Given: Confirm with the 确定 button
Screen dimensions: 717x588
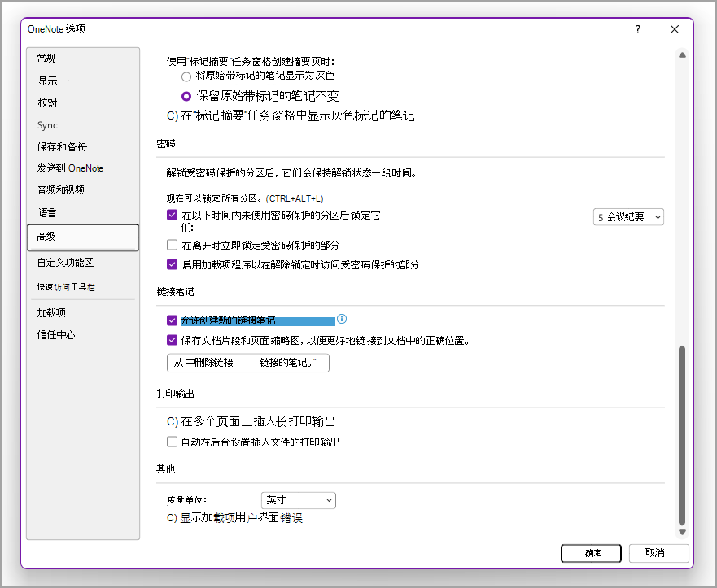Looking at the screenshot, I should click(x=591, y=553).
